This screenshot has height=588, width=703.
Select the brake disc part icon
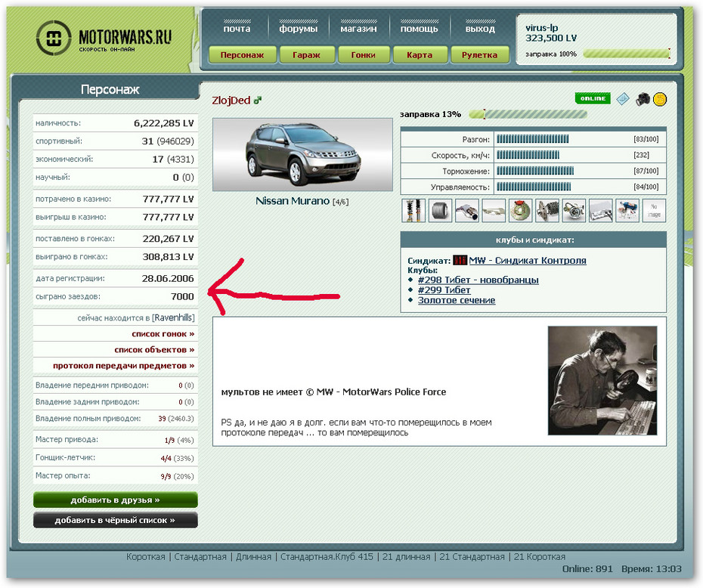521,211
